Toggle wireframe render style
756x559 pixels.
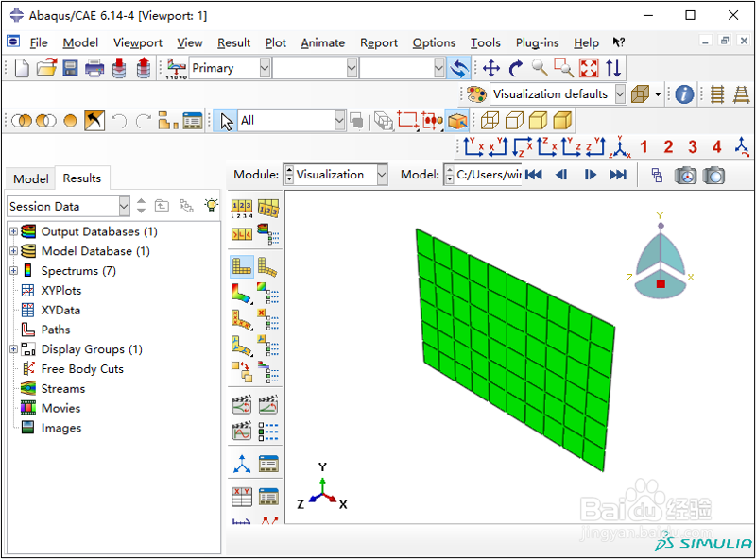click(x=490, y=121)
